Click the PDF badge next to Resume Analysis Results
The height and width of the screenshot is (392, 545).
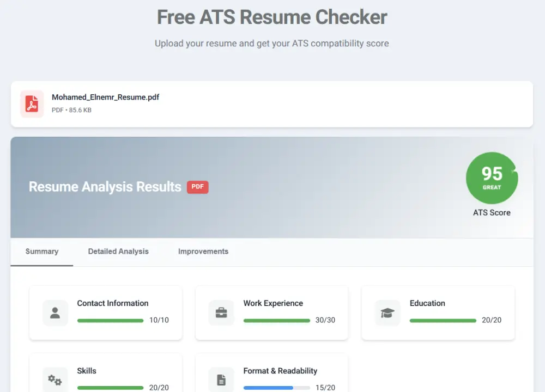(x=197, y=187)
